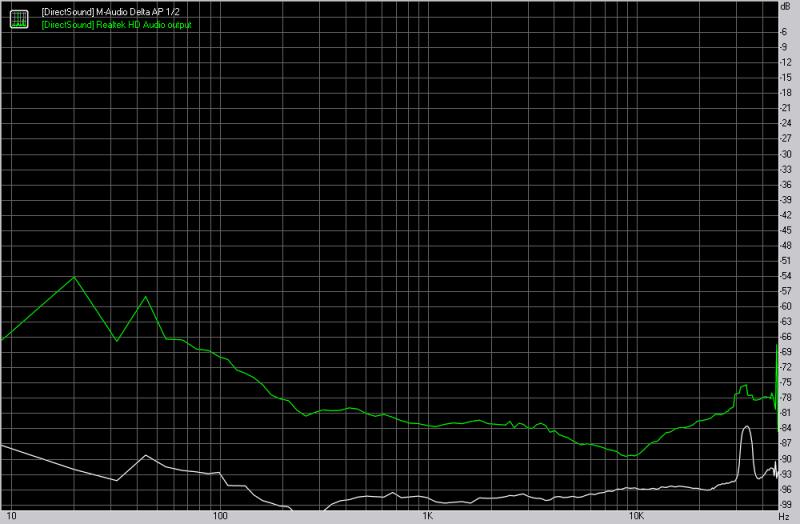This screenshot has width=800, height=524.
Task: Click the white curve's small peak below 100 Hz
Action: pyautogui.click(x=147, y=457)
